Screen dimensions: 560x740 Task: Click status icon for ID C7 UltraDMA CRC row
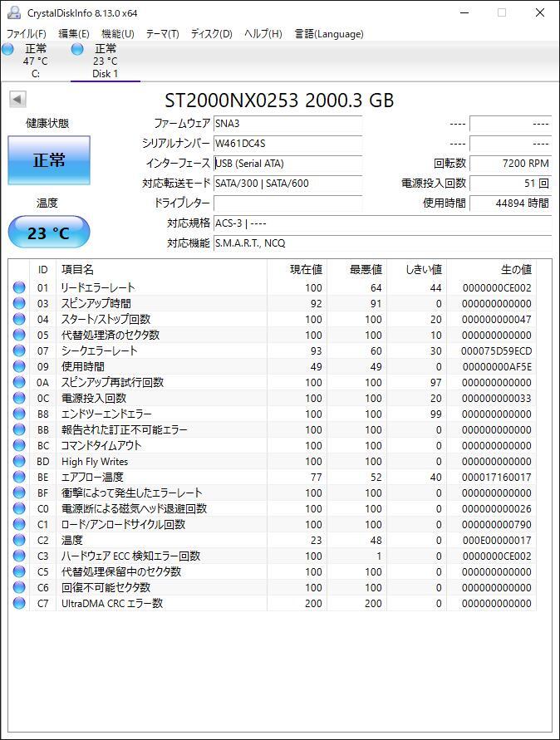pyautogui.click(x=19, y=603)
